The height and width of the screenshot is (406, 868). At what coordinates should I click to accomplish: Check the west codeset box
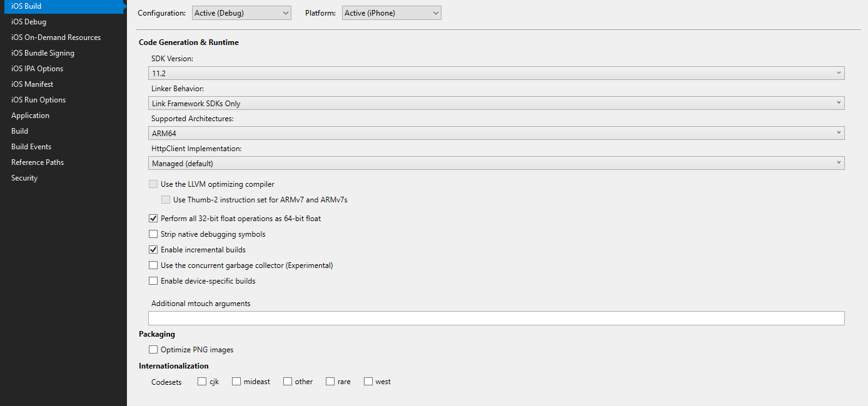point(368,381)
